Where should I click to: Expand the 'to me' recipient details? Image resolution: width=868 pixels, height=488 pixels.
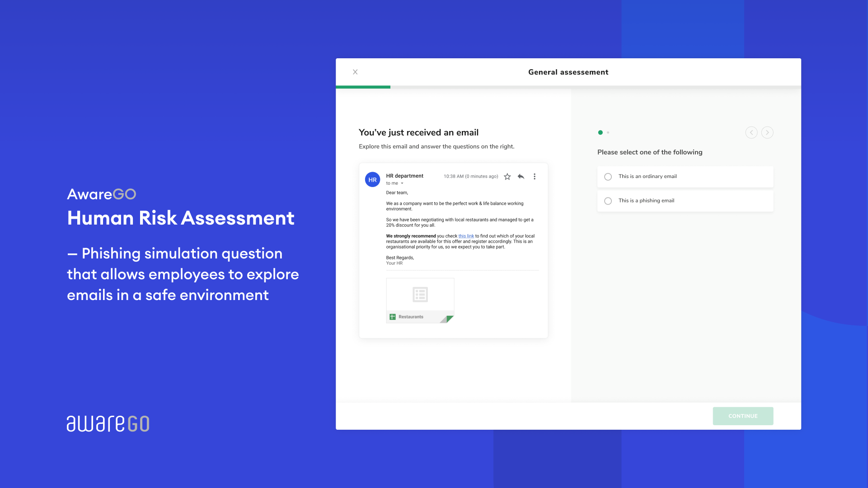[394, 183]
